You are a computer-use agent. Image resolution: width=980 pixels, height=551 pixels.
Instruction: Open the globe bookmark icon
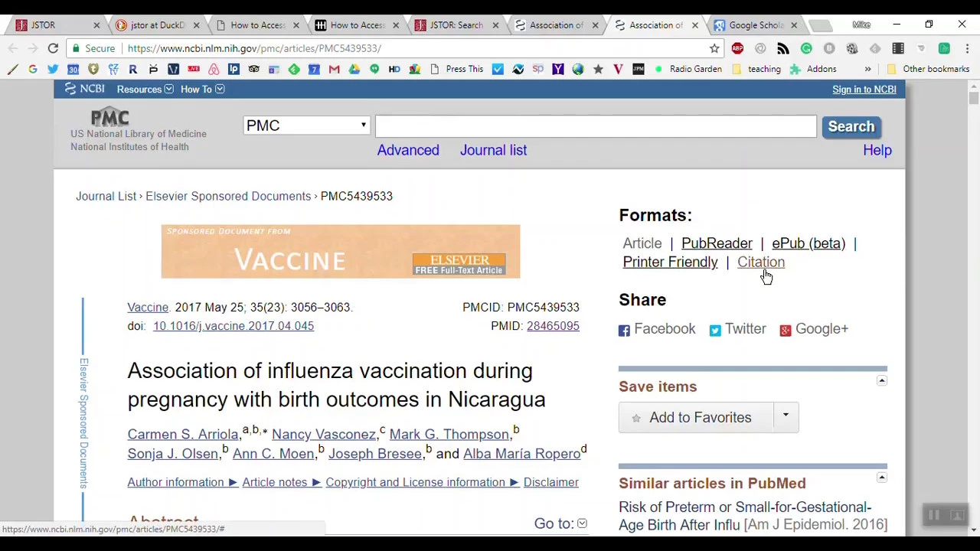(578, 69)
